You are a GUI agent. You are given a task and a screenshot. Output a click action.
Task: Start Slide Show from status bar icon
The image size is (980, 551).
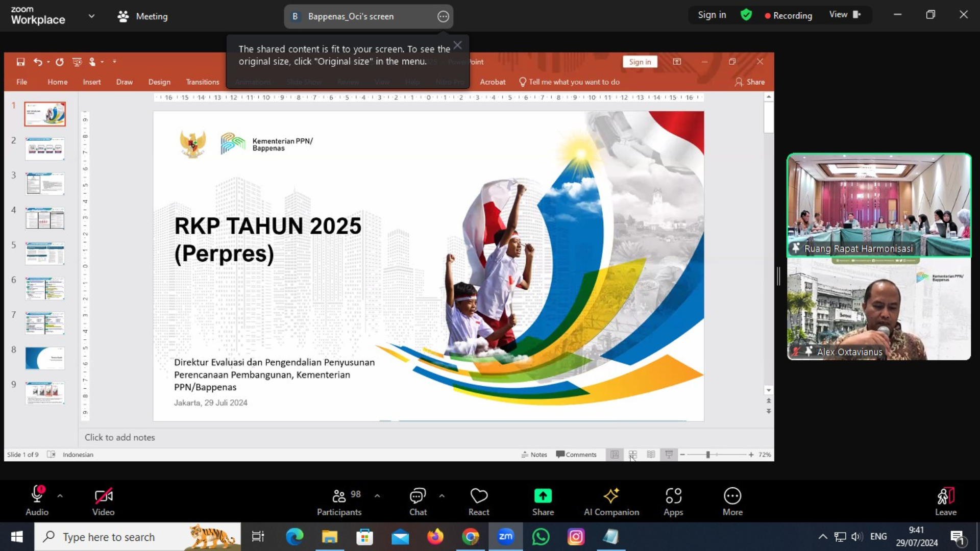tap(669, 455)
